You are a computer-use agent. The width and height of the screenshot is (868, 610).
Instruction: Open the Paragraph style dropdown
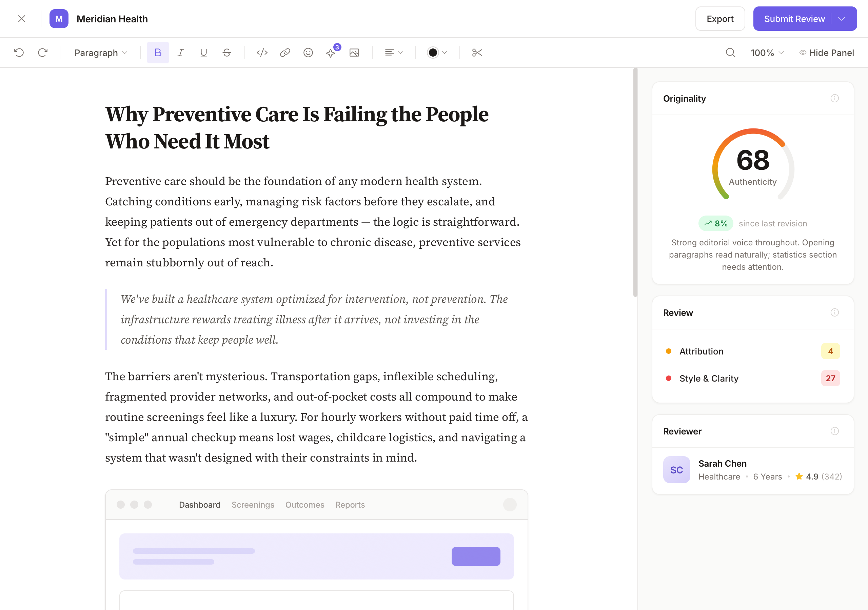pos(101,53)
